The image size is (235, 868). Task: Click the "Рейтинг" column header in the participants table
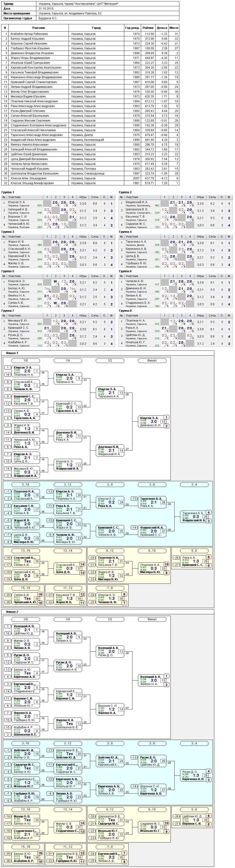click(148, 28)
